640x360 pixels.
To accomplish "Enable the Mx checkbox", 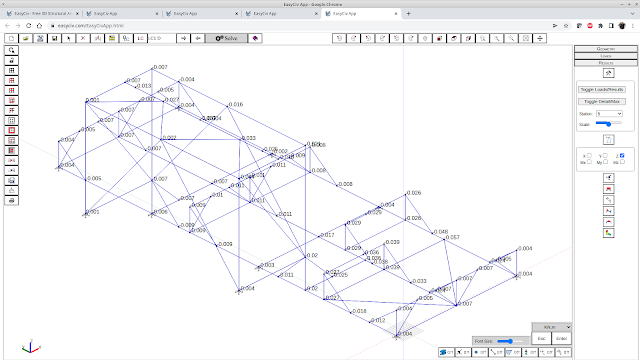I will click(x=589, y=162).
